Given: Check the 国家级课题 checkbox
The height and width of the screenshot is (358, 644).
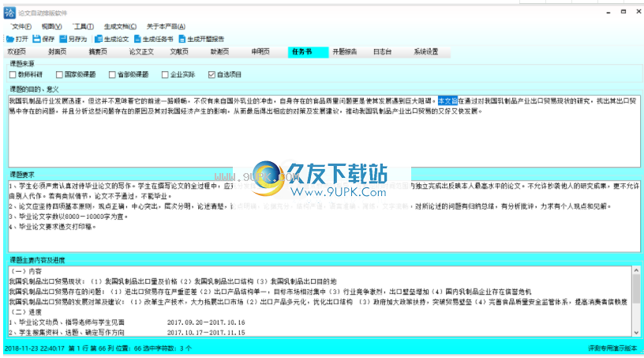Looking at the screenshot, I should [59, 74].
